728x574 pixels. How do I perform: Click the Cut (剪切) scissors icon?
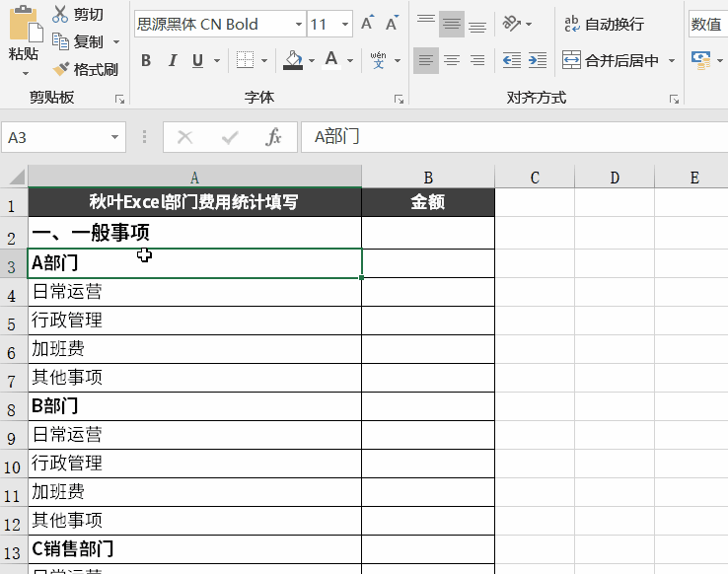pyautogui.click(x=60, y=14)
